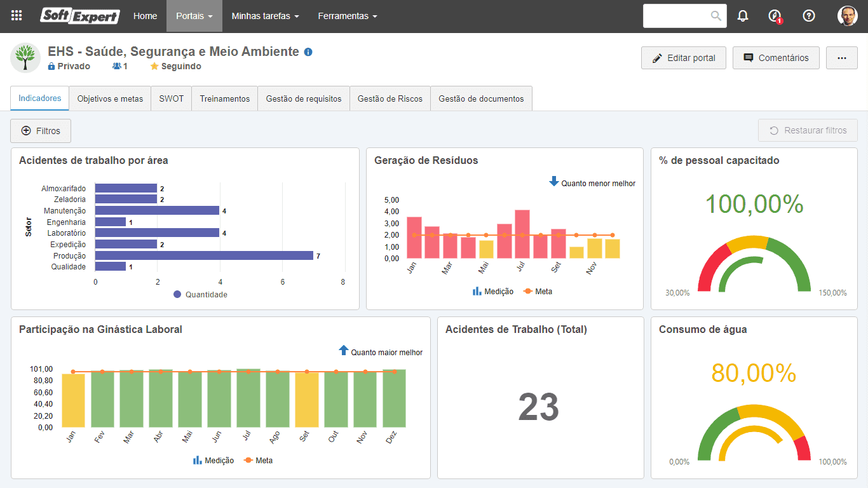Open the Filtros button
868x488 pixels.
pyautogui.click(x=41, y=131)
